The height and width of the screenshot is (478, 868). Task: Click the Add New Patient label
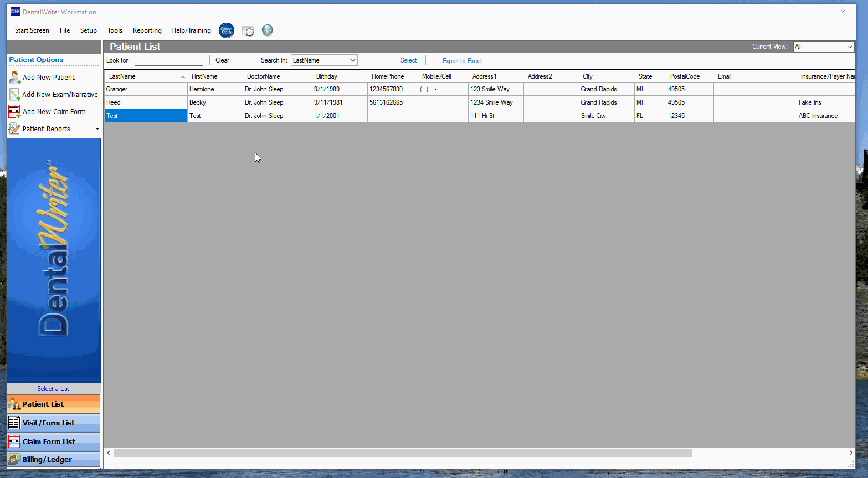pos(49,78)
